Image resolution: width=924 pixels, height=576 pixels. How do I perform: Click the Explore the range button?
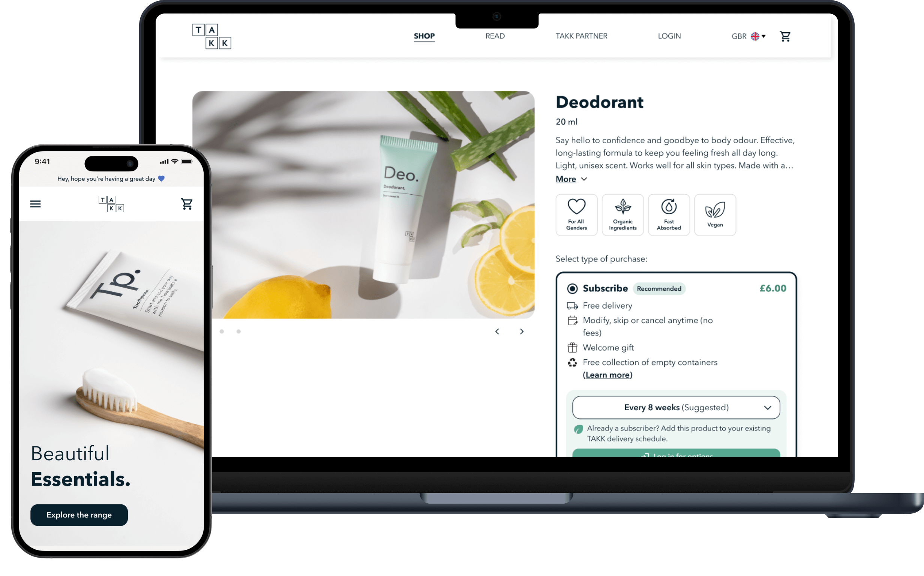79,514
